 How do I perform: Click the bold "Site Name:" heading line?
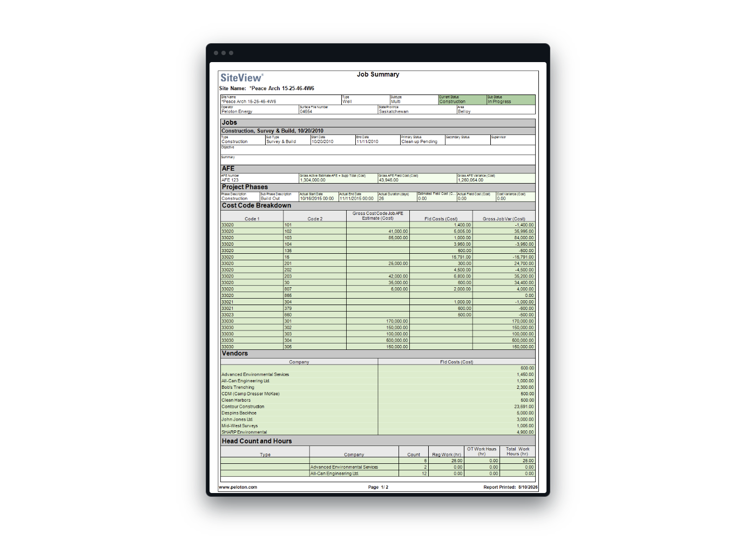267,89
